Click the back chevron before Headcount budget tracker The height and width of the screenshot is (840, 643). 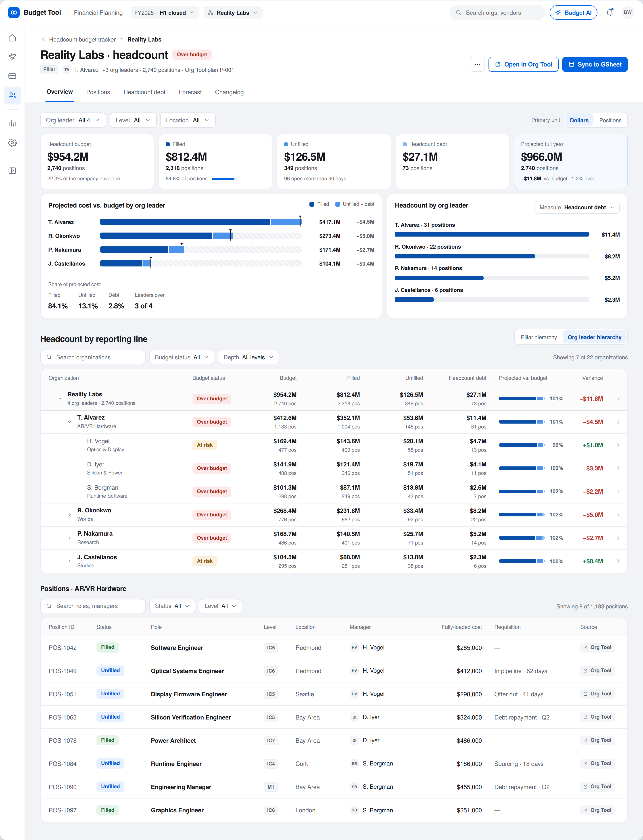43,40
